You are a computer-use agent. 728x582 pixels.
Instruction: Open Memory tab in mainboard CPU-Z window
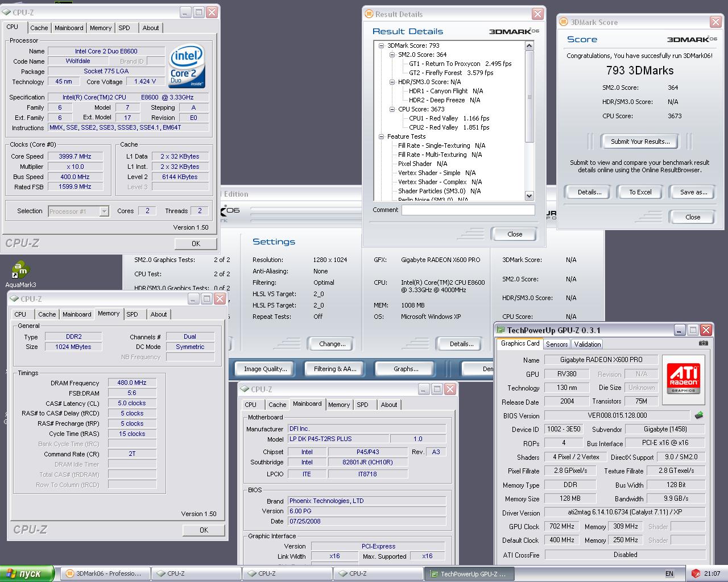click(x=339, y=405)
